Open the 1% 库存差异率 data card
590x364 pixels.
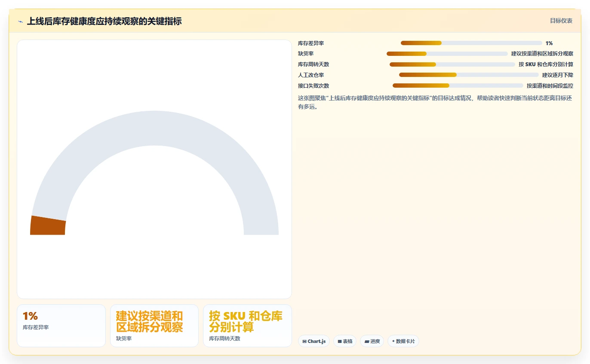(61, 326)
